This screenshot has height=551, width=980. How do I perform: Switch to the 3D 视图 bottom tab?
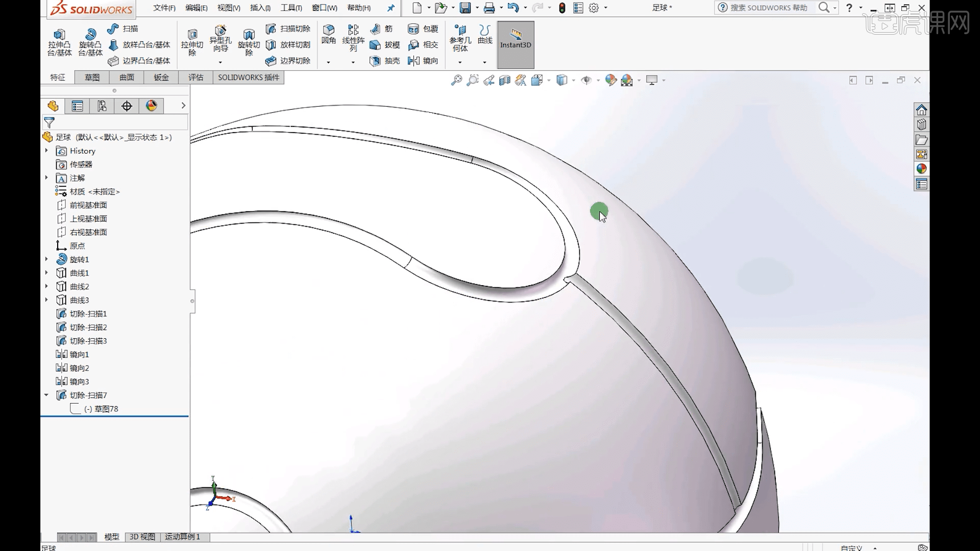[x=142, y=537]
